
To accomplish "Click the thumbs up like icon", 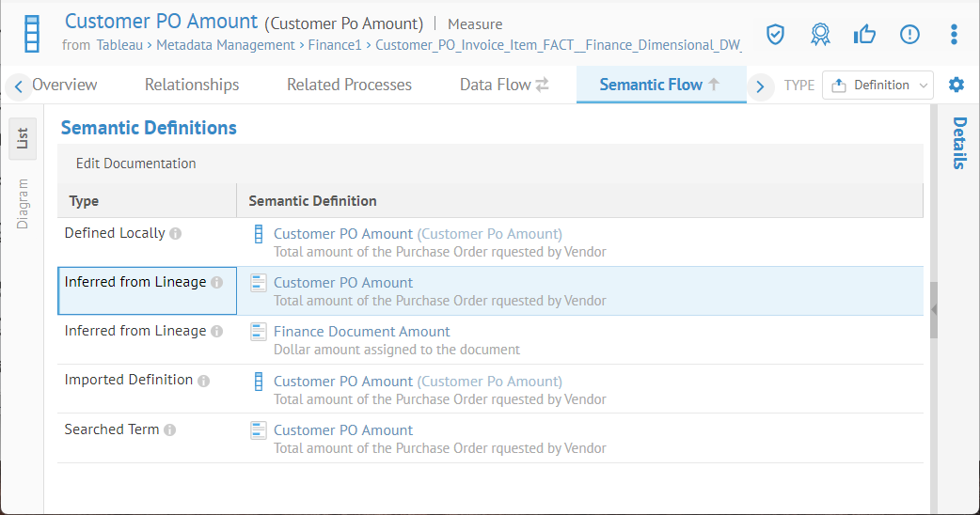I will 864,35.
